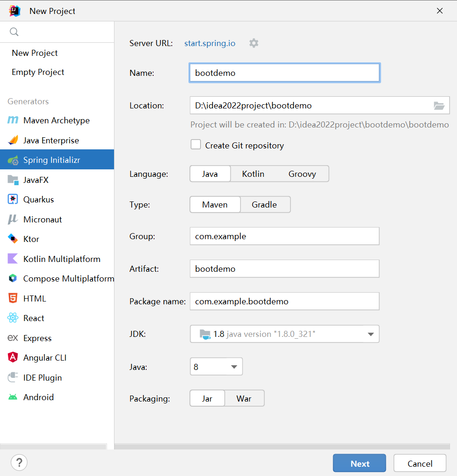
Task: Select Empty Project in sidebar
Action: [x=38, y=72]
